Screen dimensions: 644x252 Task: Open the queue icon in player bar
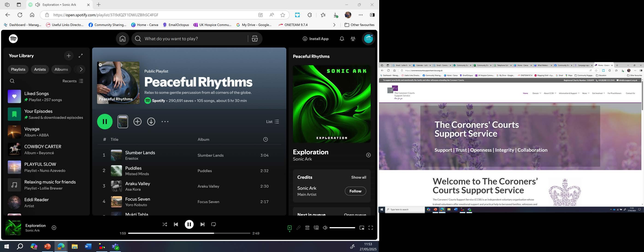[307, 228]
